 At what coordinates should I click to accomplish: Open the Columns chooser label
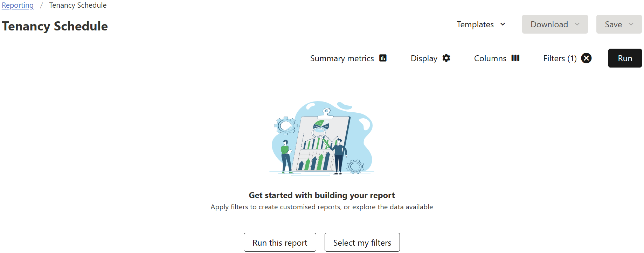(x=490, y=58)
